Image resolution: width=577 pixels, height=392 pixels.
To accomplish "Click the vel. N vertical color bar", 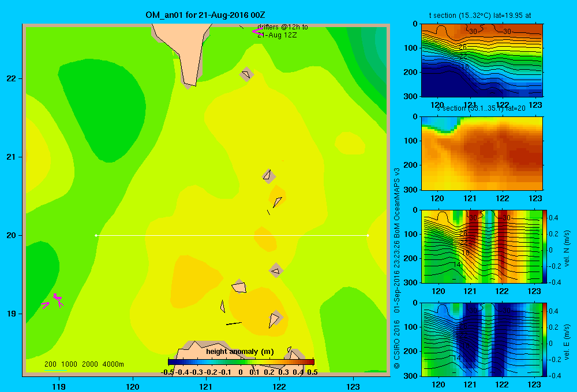I will (545, 246).
